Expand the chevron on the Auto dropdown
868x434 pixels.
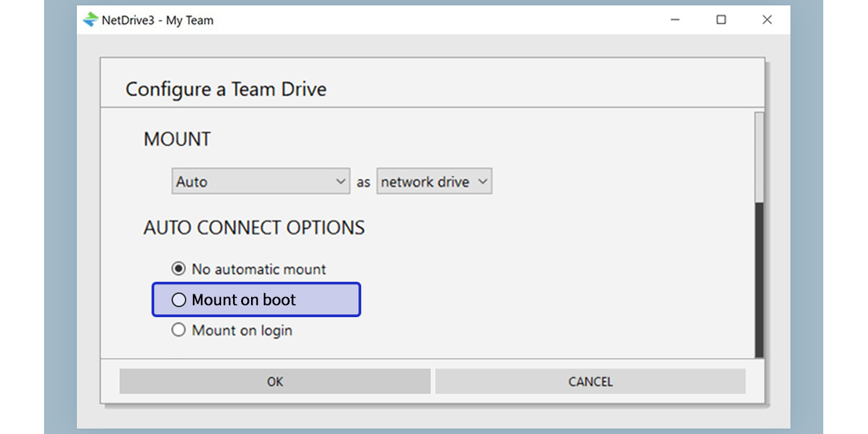coord(341,181)
